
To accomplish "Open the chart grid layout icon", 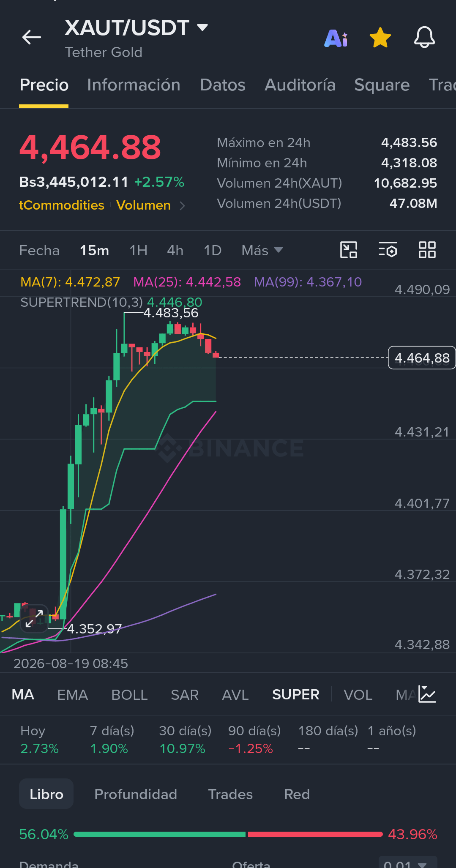I will pyautogui.click(x=427, y=250).
